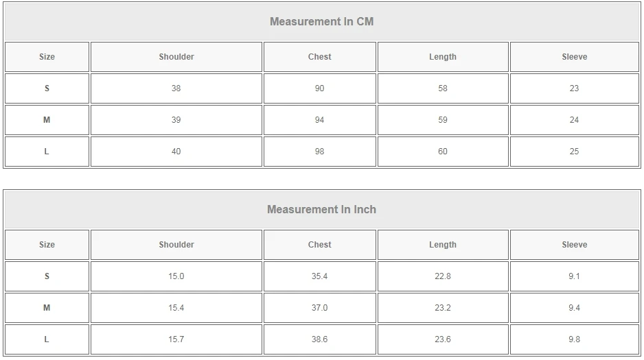The image size is (644, 360).
Task: Click the Sleeve header in the Inch table
Action: 574,245
